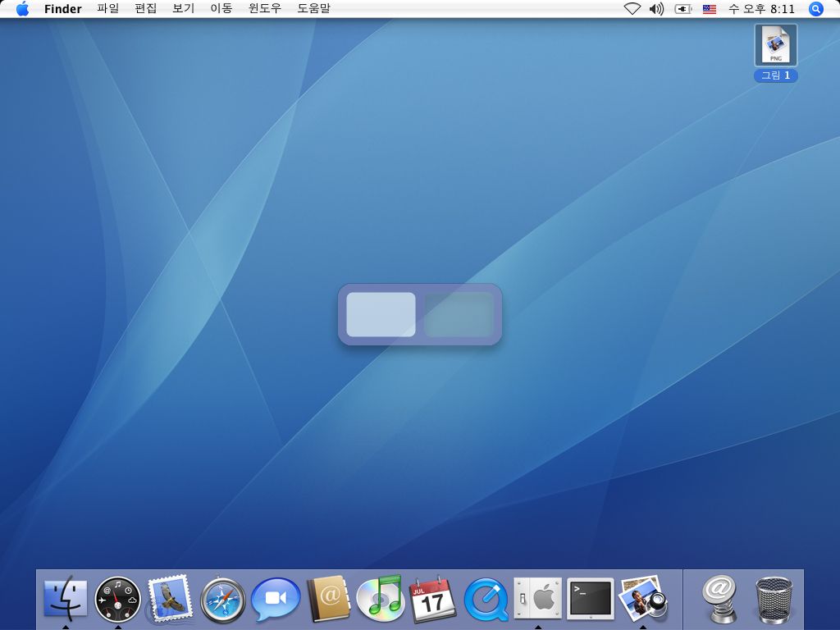Open the Mail stamp icon in Dock
Screen dimensions: 840x630
pyautogui.click(x=170, y=599)
